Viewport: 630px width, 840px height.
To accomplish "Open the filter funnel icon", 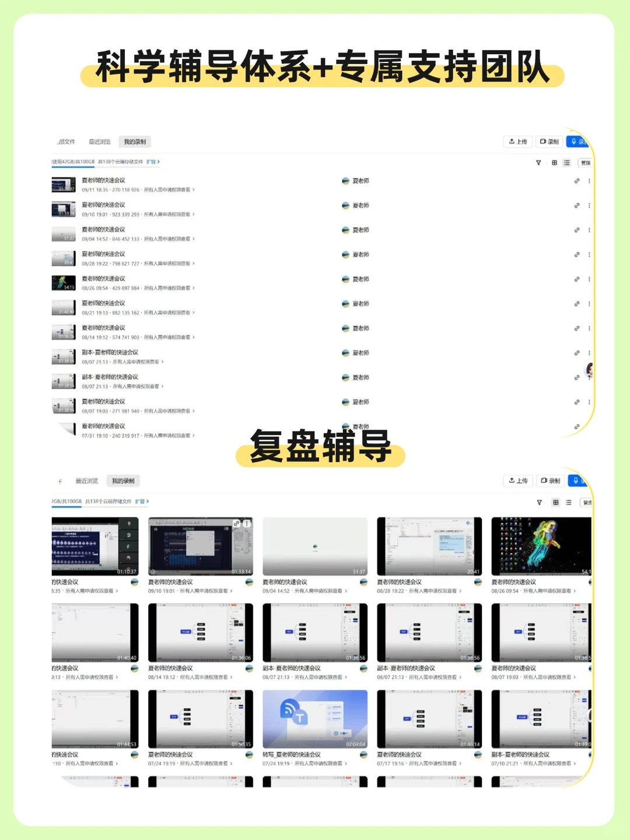I will 538,163.
